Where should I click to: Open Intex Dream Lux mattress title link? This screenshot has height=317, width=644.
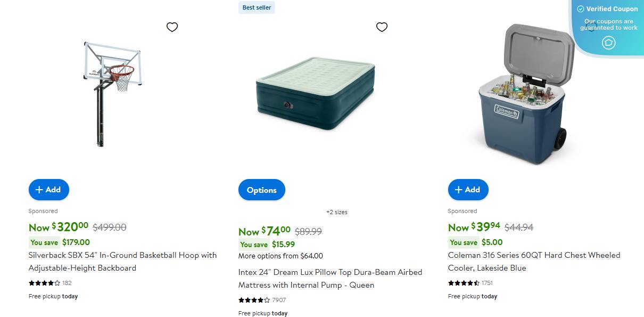330,278
